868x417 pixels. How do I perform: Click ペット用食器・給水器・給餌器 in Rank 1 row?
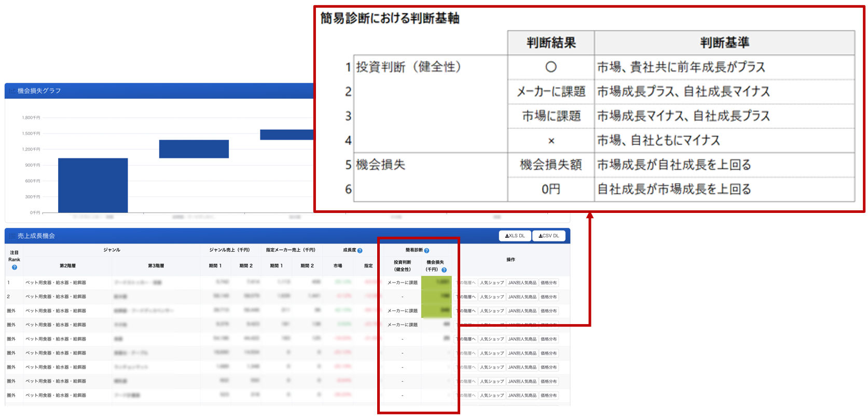point(56,283)
